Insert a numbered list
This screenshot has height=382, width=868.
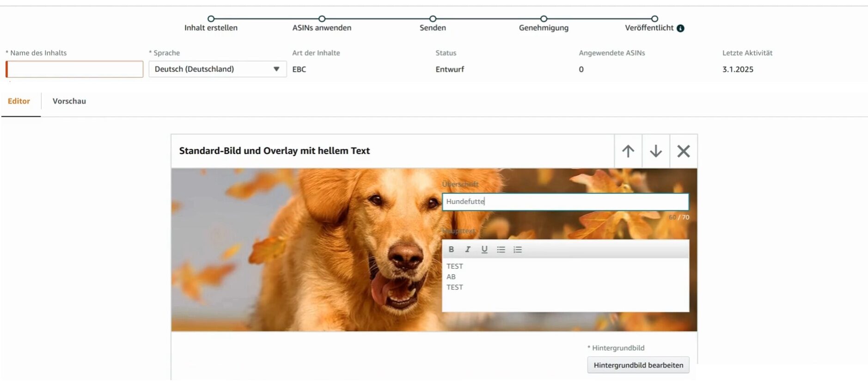[x=518, y=249]
